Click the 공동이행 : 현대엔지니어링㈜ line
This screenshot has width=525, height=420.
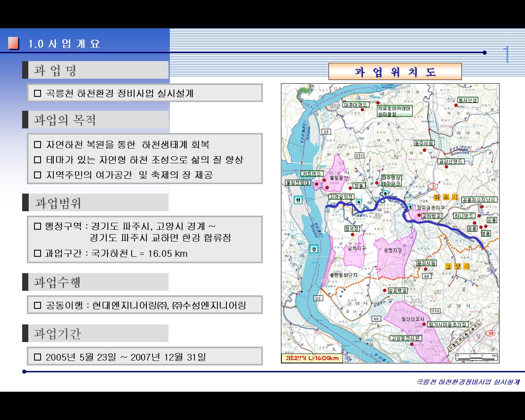(146, 305)
